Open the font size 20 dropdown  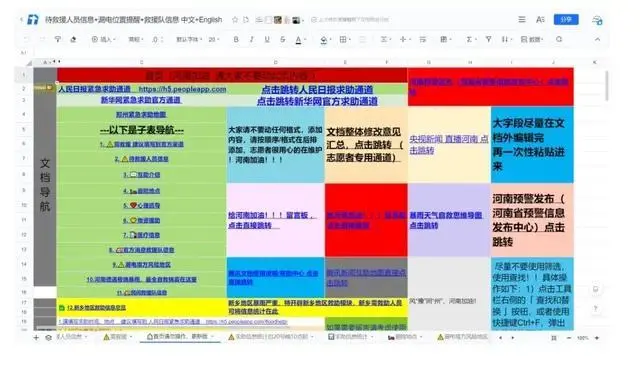[x=214, y=39]
